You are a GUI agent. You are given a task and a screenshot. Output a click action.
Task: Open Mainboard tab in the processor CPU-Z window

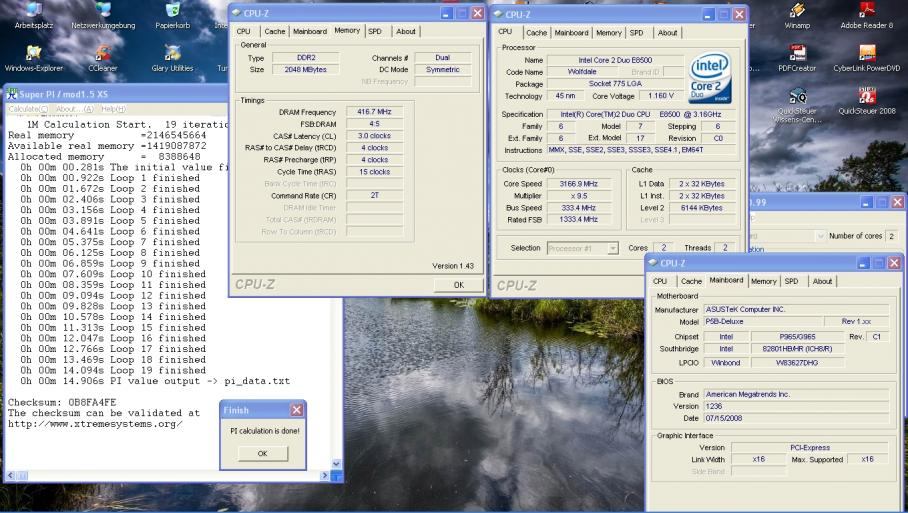pos(572,33)
